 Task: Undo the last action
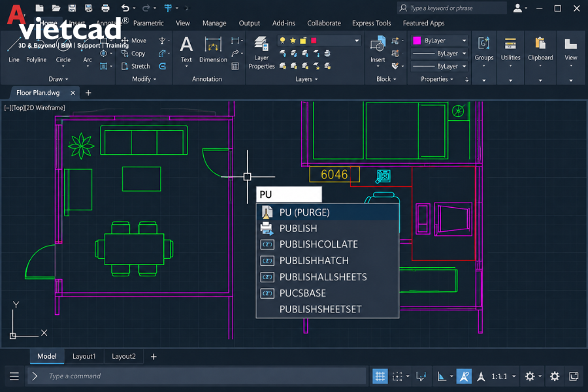(x=125, y=8)
